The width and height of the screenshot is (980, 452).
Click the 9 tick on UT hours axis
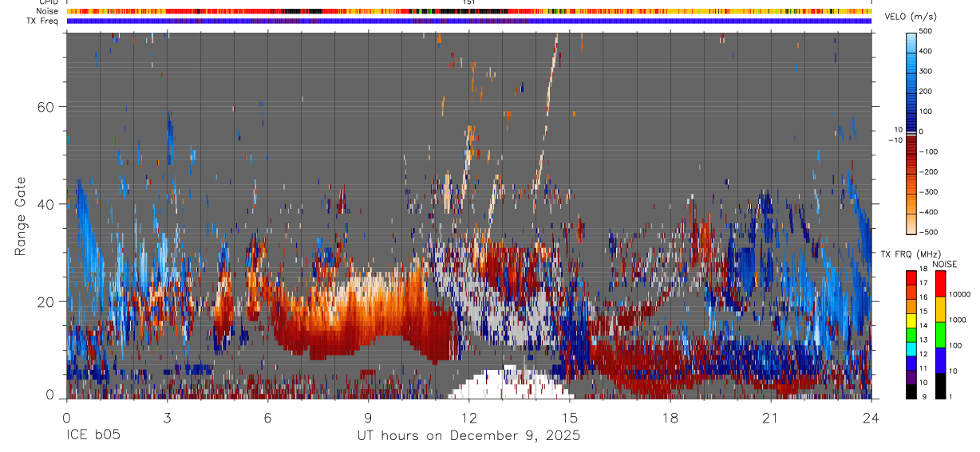click(x=368, y=418)
